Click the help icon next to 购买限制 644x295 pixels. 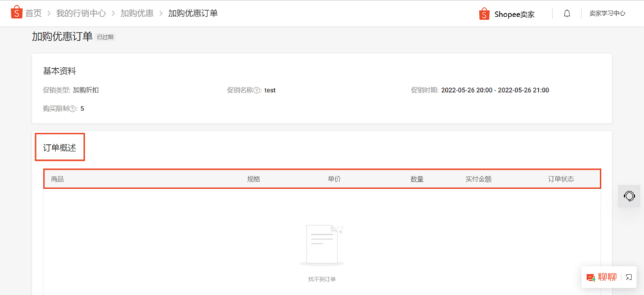[x=73, y=109]
